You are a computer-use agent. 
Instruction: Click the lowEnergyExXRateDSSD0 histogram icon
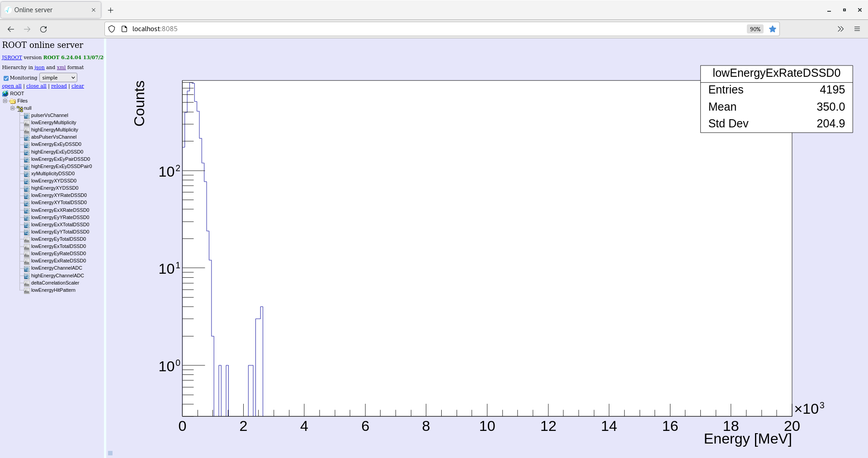(x=27, y=210)
